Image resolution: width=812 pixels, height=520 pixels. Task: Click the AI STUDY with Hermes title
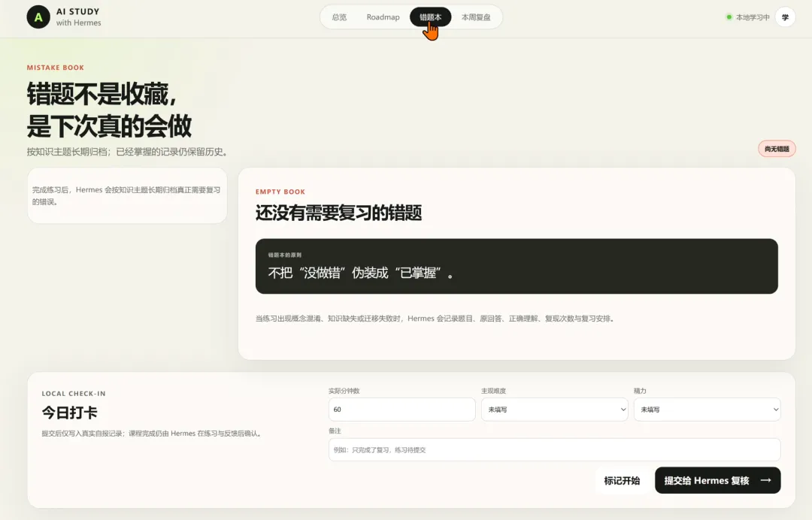coord(78,17)
